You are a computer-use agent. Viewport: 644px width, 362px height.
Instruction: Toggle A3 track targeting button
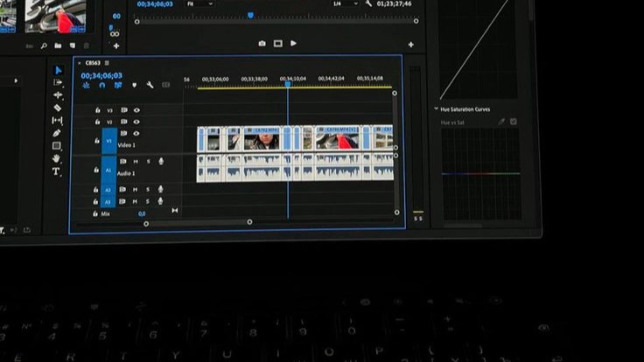[108, 202]
